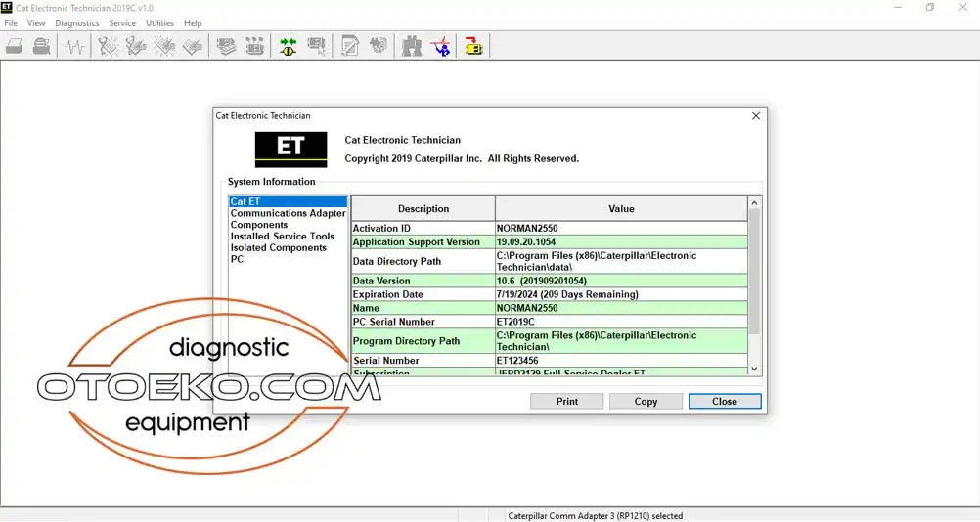Viewport: 980px width, 522px height.
Task: Select Isolated Components in the list
Action: pyautogui.click(x=278, y=248)
